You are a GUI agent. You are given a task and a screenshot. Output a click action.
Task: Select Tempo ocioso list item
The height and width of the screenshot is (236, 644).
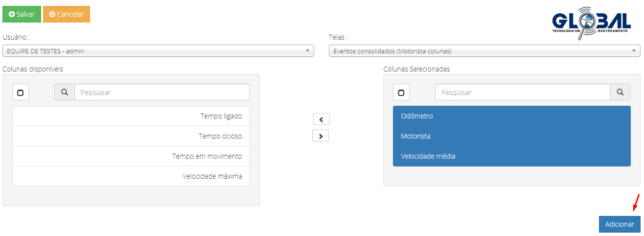pyautogui.click(x=131, y=136)
